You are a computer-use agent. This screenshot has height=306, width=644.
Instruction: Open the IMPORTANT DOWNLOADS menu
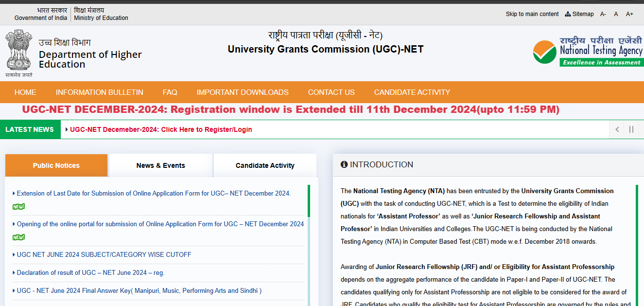point(243,92)
